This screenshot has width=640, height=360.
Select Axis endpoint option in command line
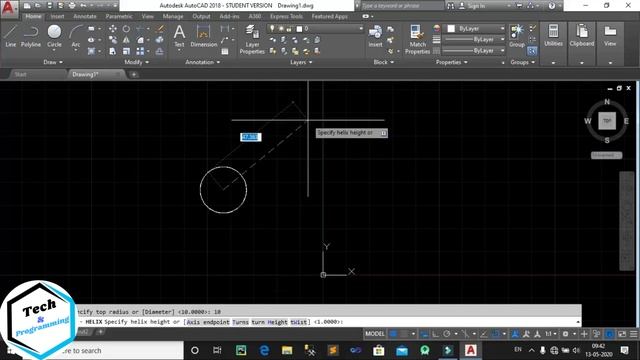pyautogui.click(x=208, y=322)
